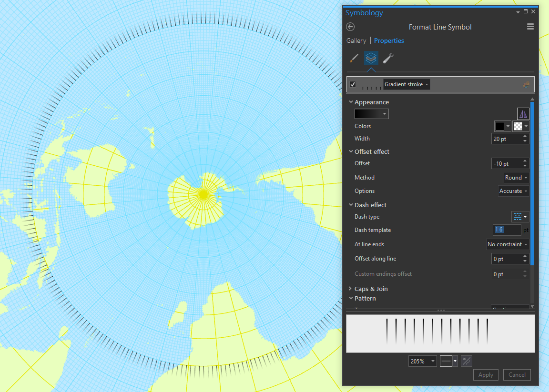Open the Dash type dropdown

pyautogui.click(x=520, y=217)
